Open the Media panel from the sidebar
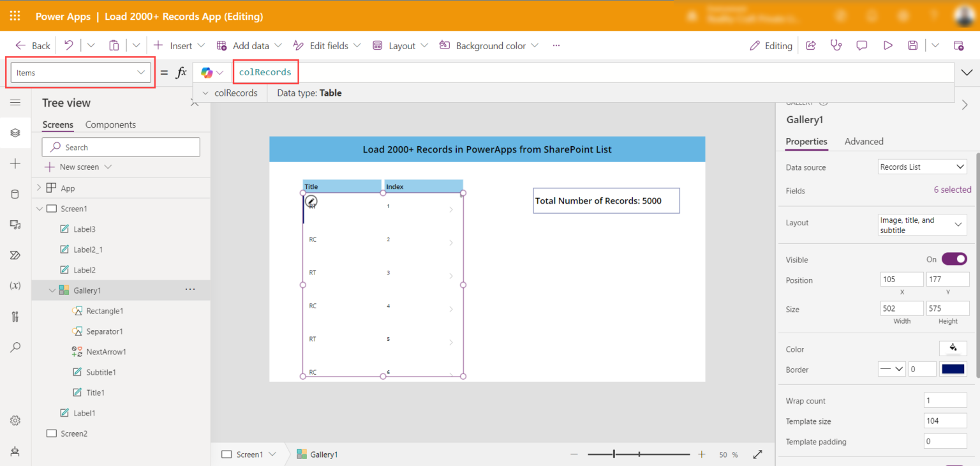The height and width of the screenshot is (466, 980). point(15,225)
